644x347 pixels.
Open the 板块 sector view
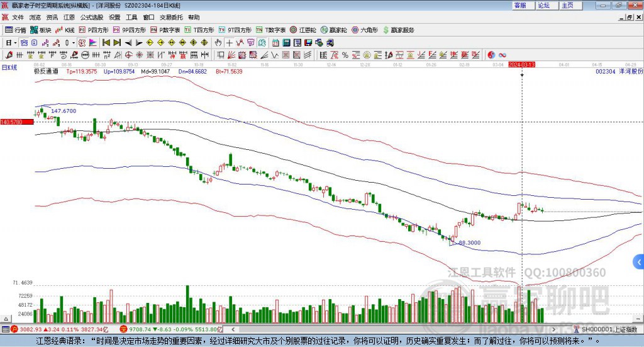tap(41, 30)
